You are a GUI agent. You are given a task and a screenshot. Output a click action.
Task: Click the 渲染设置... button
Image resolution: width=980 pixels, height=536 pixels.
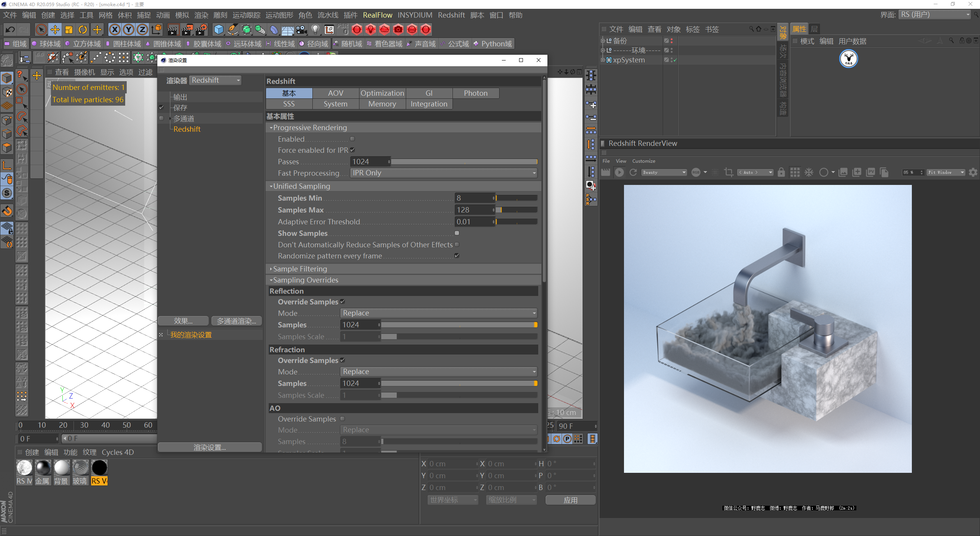point(210,447)
